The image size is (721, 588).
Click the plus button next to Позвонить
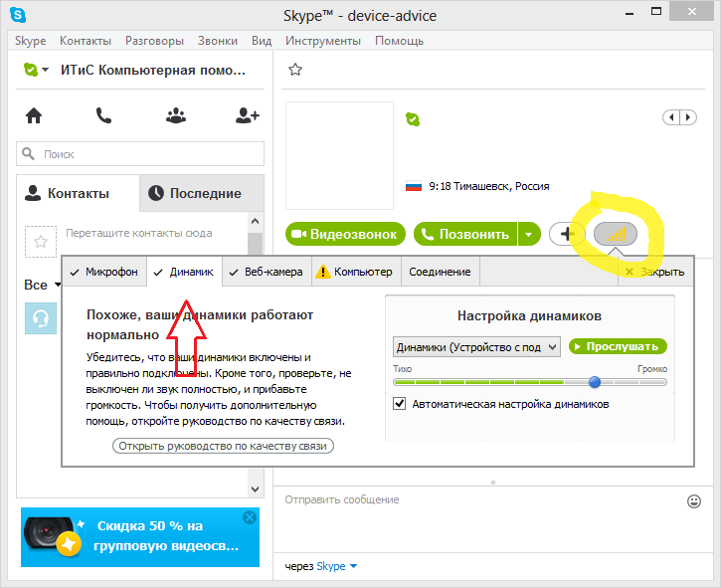pyautogui.click(x=567, y=234)
